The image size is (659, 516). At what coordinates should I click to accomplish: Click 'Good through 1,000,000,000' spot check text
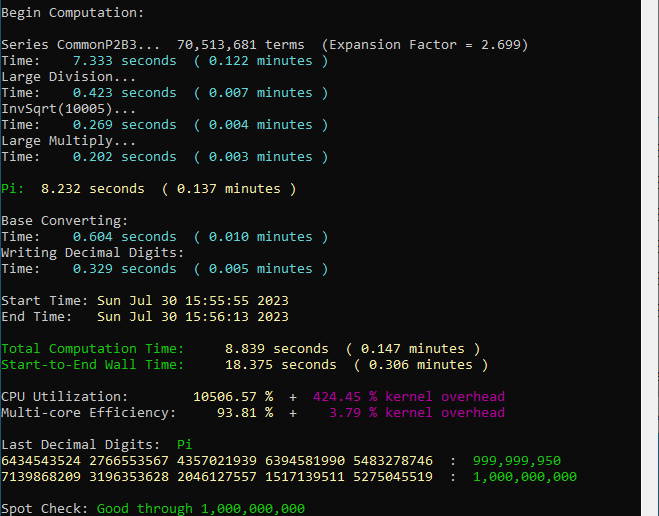(x=200, y=509)
